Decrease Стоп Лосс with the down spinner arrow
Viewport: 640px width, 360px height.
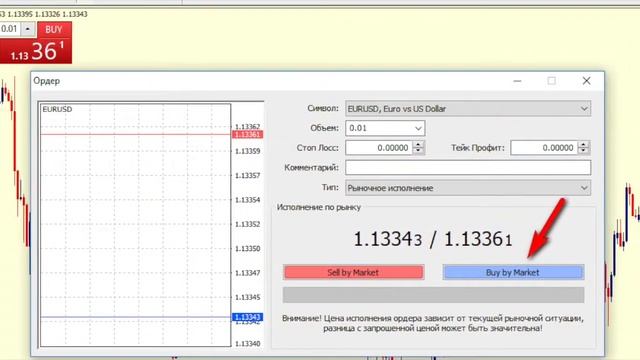[x=418, y=151]
